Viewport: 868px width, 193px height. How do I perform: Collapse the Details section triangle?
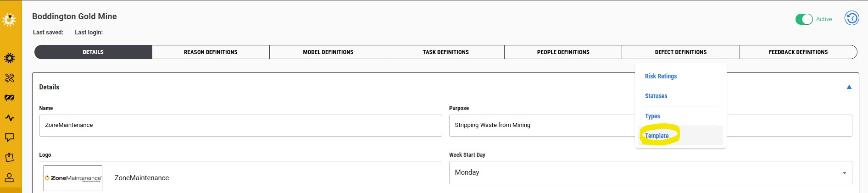[x=849, y=87]
